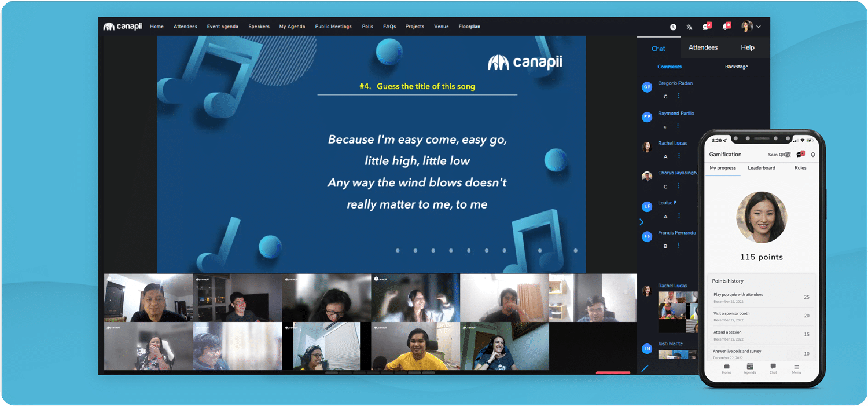Open the language translation icon
The width and height of the screenshot is (868, 406).
689,27
